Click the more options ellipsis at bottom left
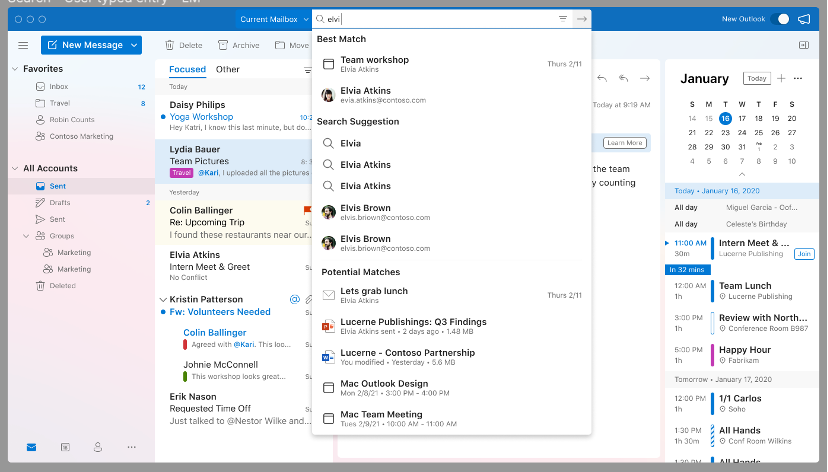The width and height of the screenshot is (828, 472). click(131, 447)
